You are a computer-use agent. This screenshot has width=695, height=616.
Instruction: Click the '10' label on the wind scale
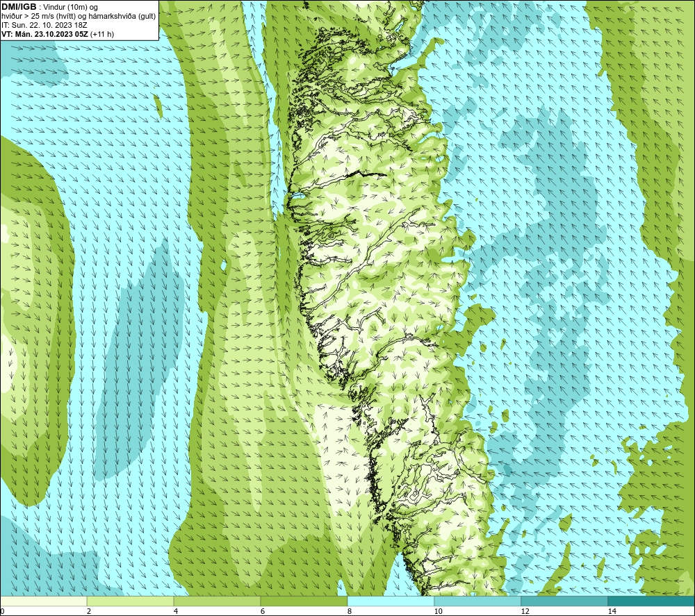pyautogui.click(x=438, y=611)
